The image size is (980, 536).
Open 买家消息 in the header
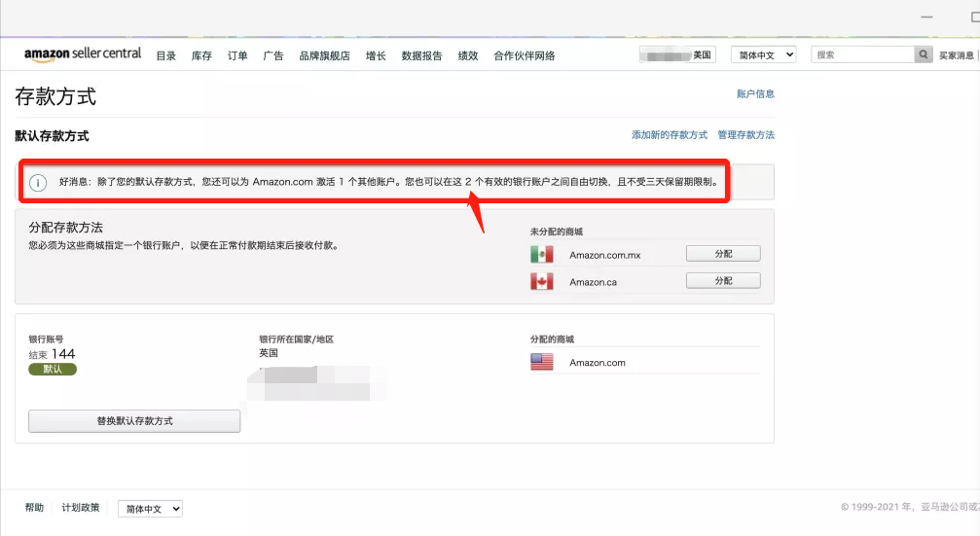tap(957, 55)
